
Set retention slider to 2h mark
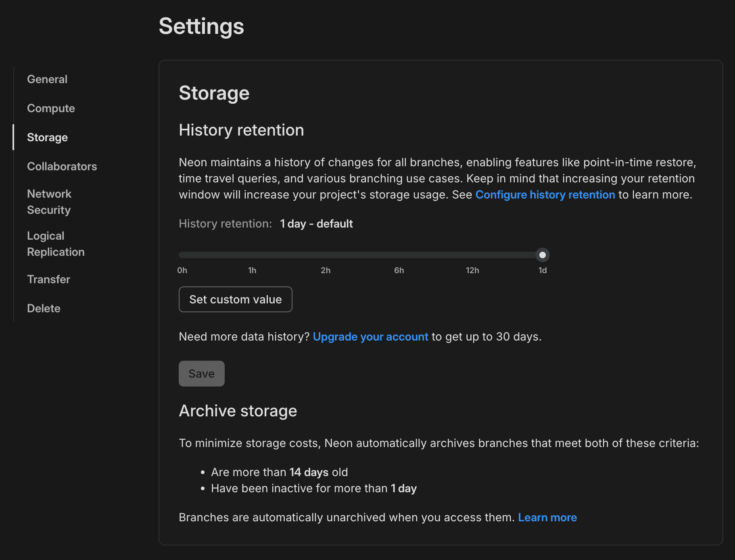pos(326,255)
